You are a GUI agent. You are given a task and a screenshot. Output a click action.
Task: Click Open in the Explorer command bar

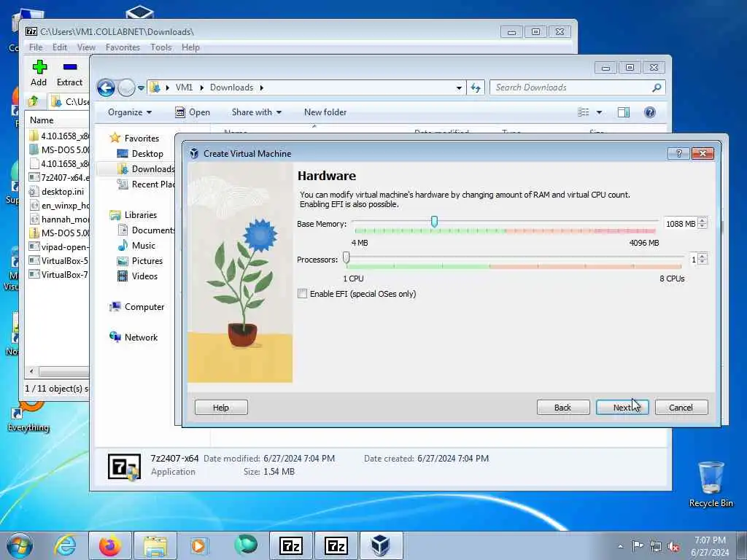[x=193, y=112]
